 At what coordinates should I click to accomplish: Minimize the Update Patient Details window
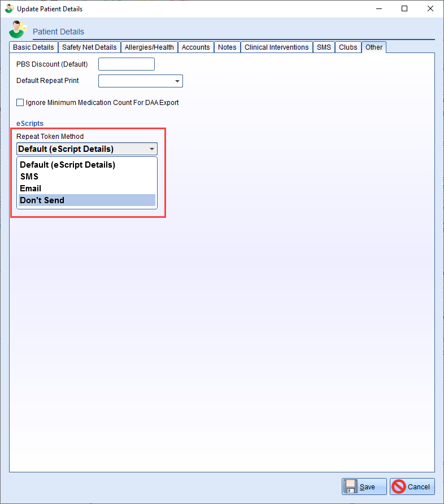pyautogui.click(x=379, y=8)
